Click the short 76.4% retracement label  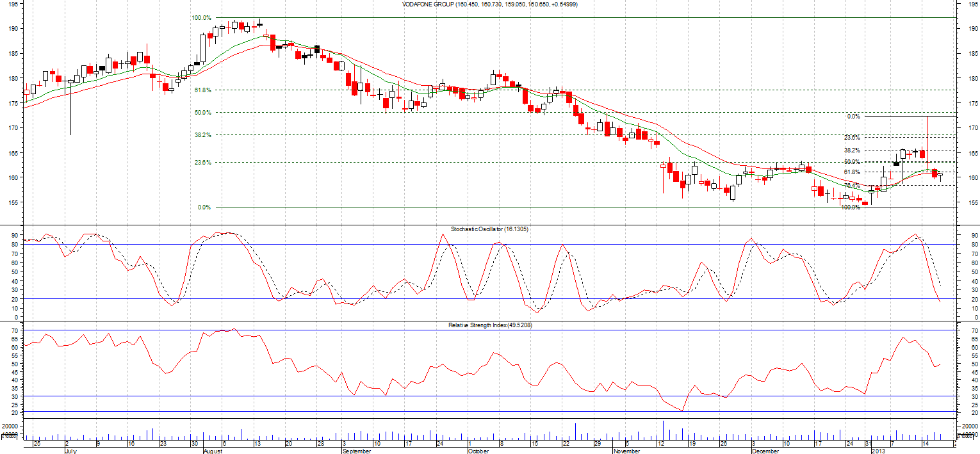tap(851, 186)
